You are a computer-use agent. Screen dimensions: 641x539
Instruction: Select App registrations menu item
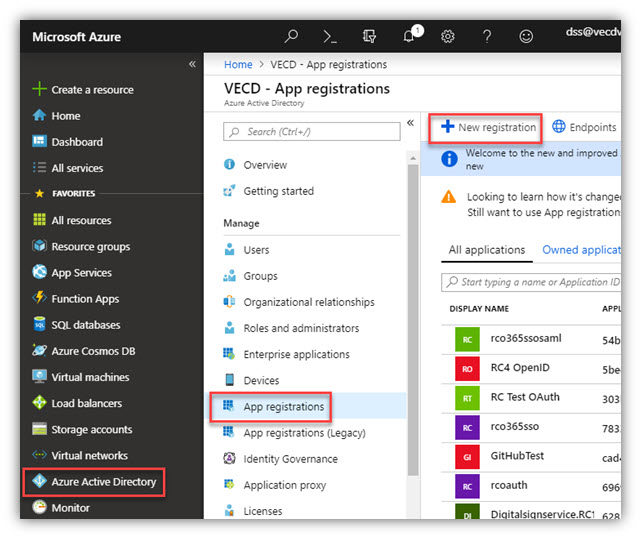point(270,406)
